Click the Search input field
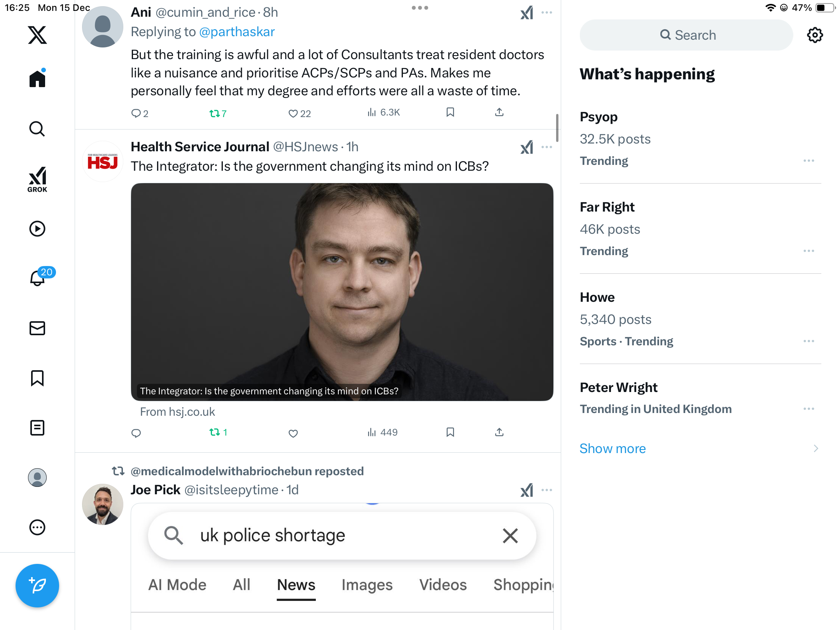Image resolution: width=840 pixels, height=630 pixels. (x=686, y=35)
